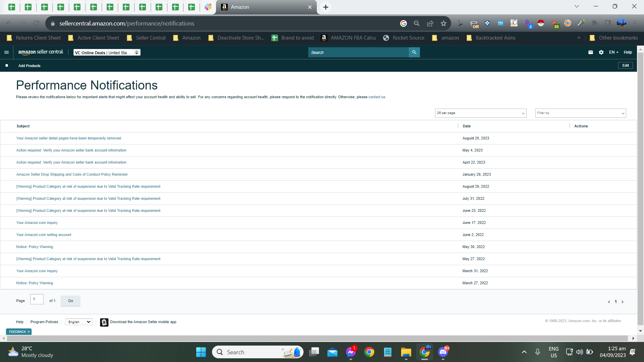Viewport: 644px width, 362px height.
Task: Click the Windows taskbar Search box
Action: point(258,352)
